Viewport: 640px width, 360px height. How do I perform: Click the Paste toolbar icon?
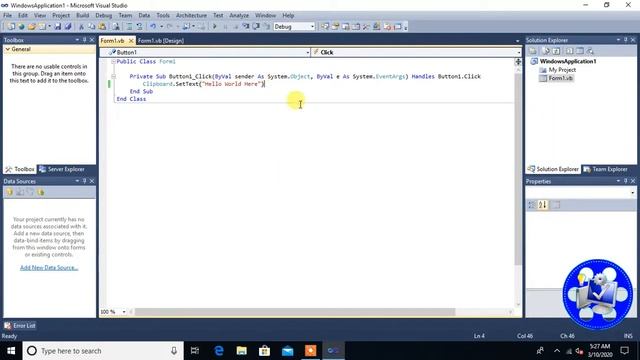click(102, 27)
